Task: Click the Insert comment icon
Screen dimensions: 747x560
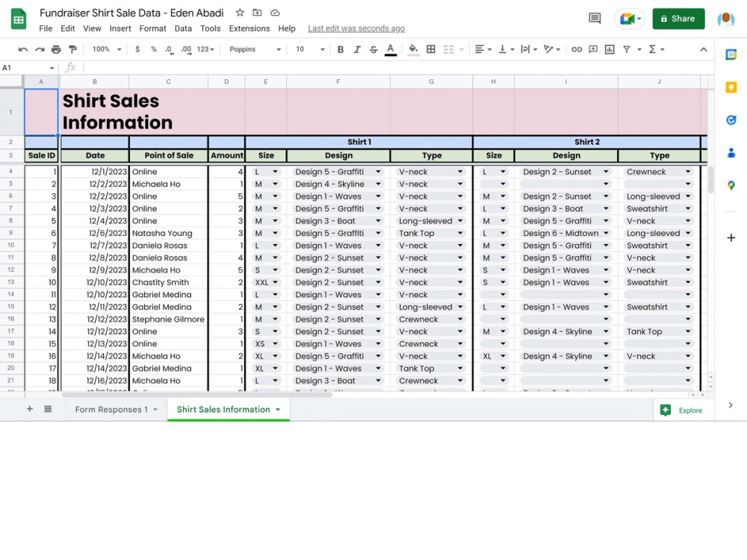Action: [593, 49]
